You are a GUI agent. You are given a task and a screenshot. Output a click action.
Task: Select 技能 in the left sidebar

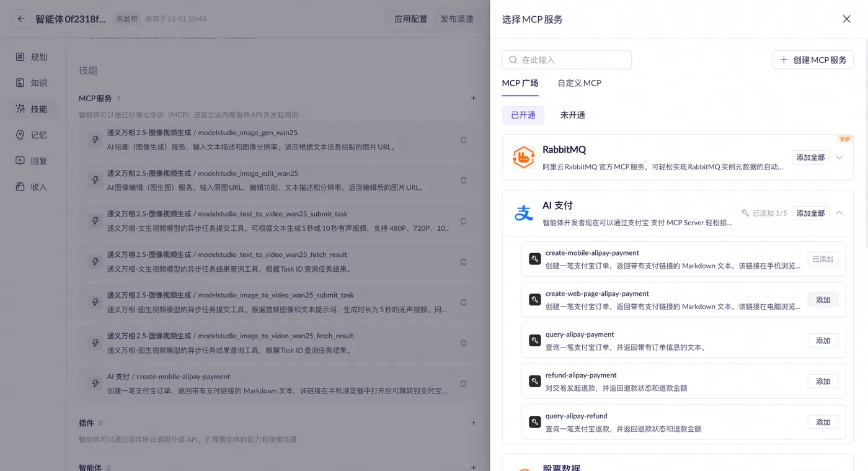(x=32, y=109)
